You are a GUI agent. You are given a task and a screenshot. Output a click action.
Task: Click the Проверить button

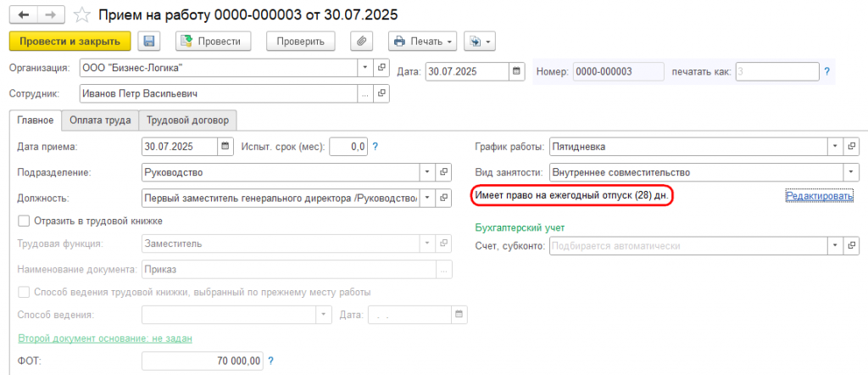301,41
